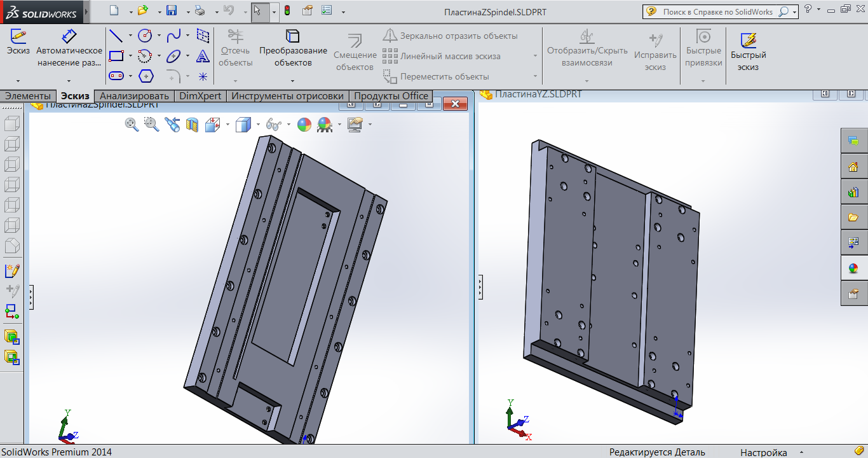
Task: Open Edit Appearance with the colored sphere
Action: tap(304, 125)
